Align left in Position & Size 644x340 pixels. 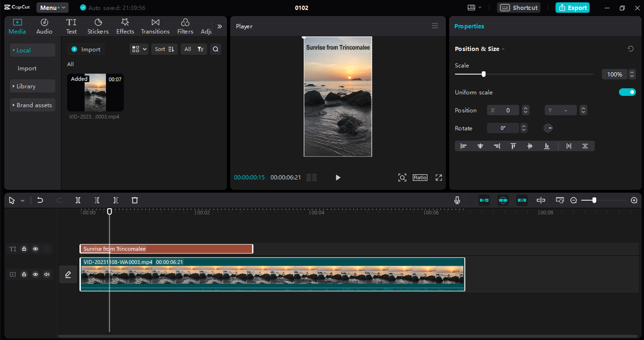pos(464,146)
